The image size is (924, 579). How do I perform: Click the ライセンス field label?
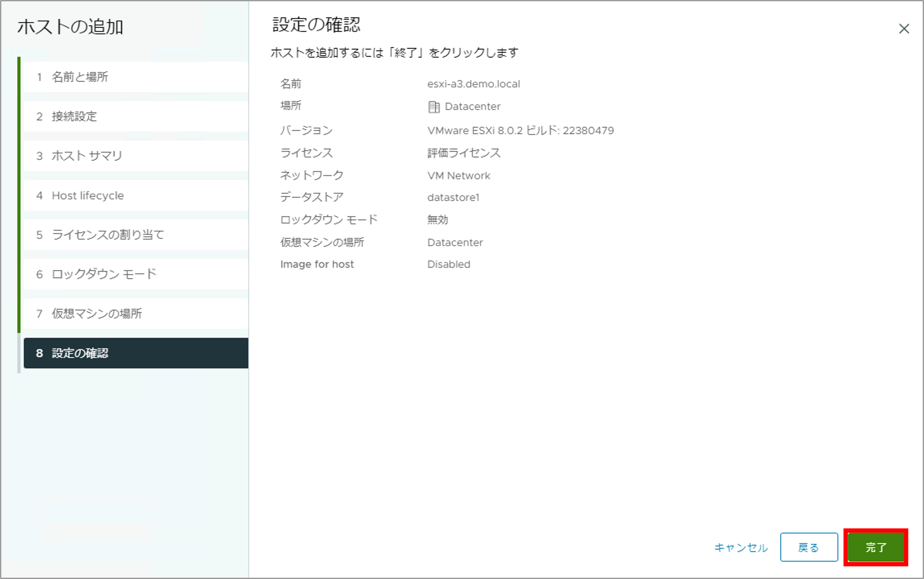307,153
